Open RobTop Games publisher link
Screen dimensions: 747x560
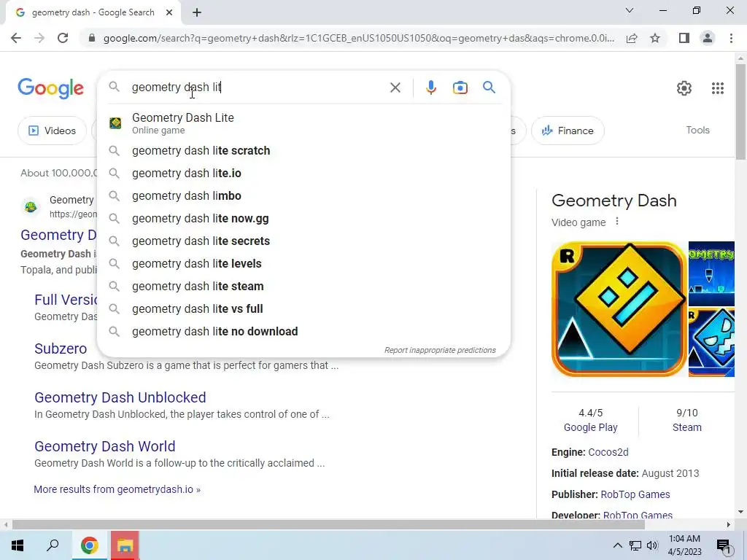(635, 495)
